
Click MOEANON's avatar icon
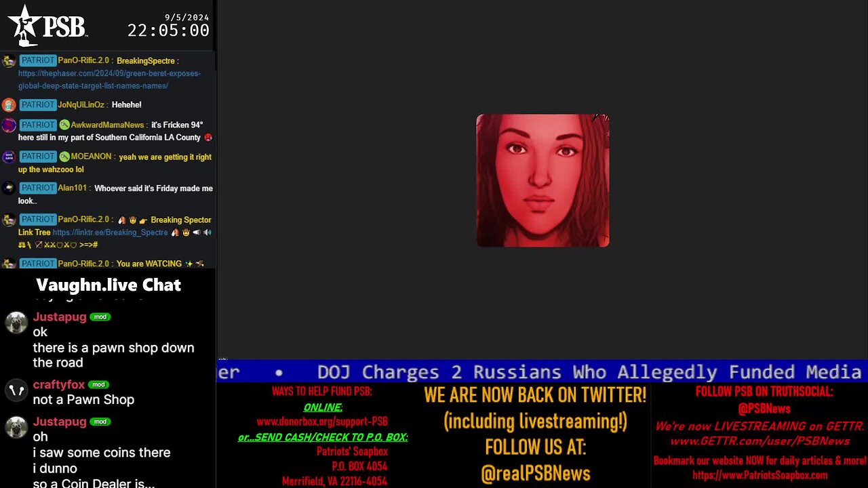tap(9, 157)
